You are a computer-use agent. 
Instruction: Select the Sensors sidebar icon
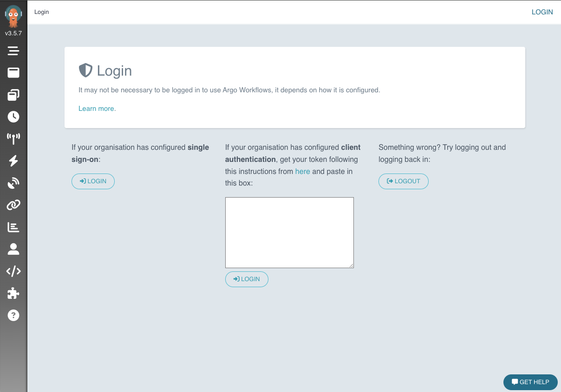tap(13, 183)
